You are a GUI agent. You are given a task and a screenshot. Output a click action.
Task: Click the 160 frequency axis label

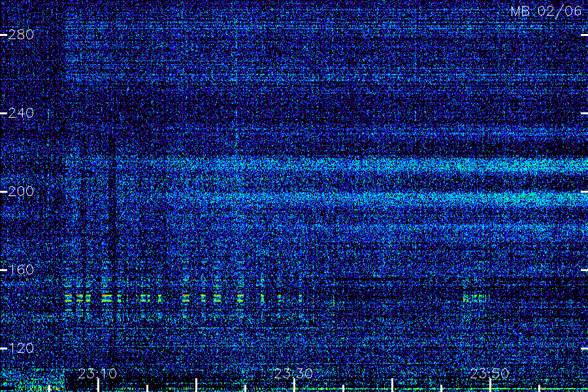pos(21,270)
